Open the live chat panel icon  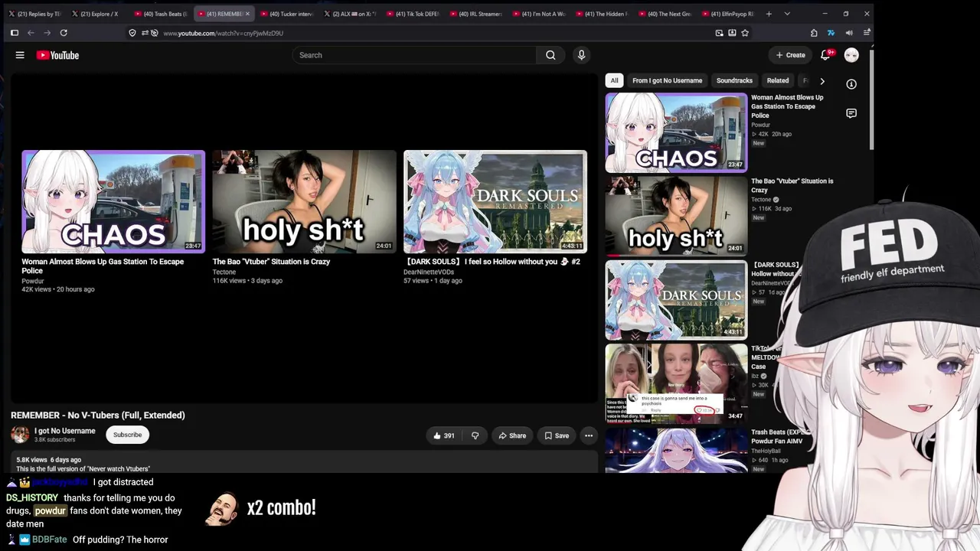click(851, 113)
